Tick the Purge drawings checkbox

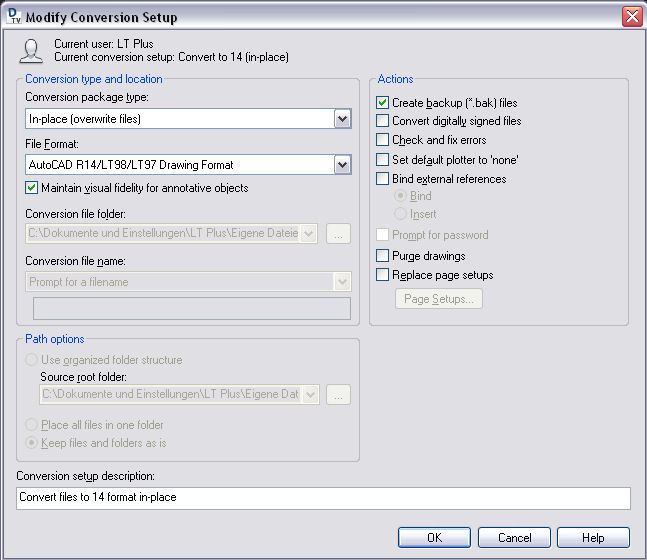pyautogui.click(x=383, y=256)
